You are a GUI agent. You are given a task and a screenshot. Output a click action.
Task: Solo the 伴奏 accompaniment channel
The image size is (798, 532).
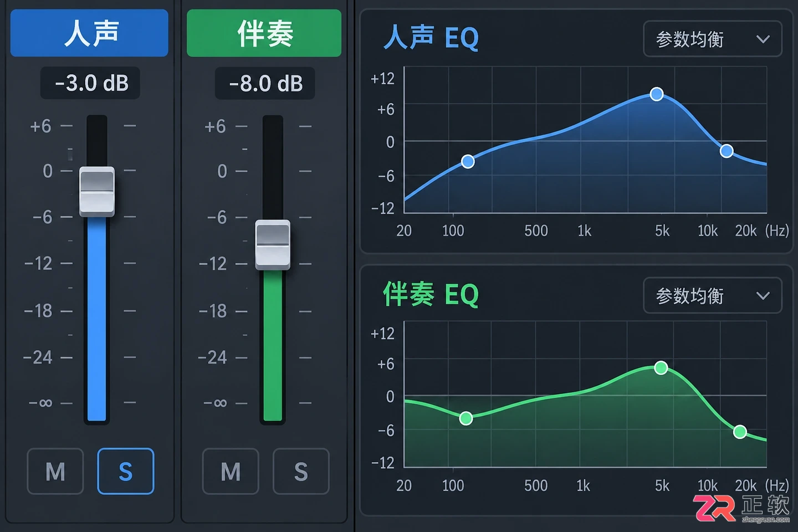[x=301, y=471]
